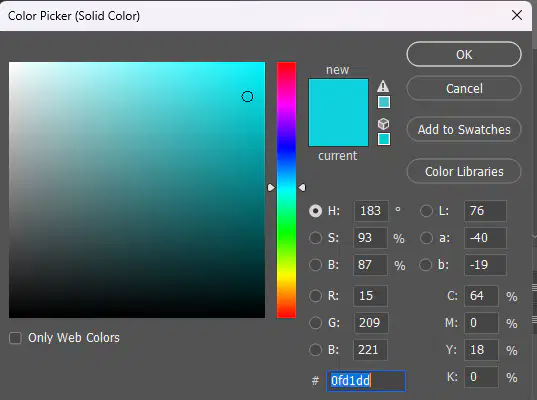Screen dimensions: 537x400
Task: Select the R red radio button
Action: (x=315, y=296)
